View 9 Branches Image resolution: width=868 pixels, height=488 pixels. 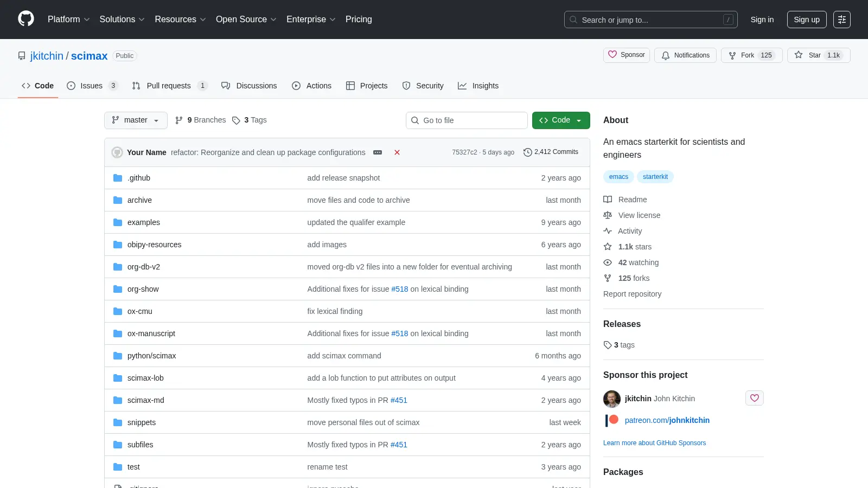[200, 120]
